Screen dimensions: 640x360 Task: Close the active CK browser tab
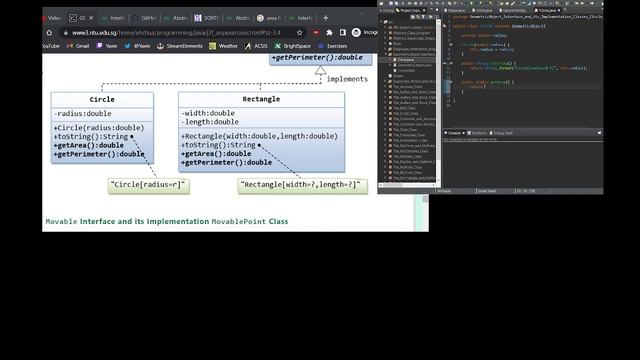point(91,18)
